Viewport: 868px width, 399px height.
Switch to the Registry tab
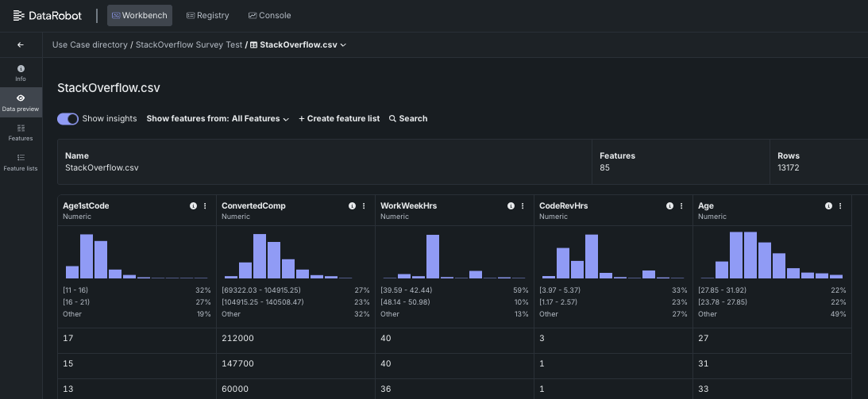coord(207,15)
